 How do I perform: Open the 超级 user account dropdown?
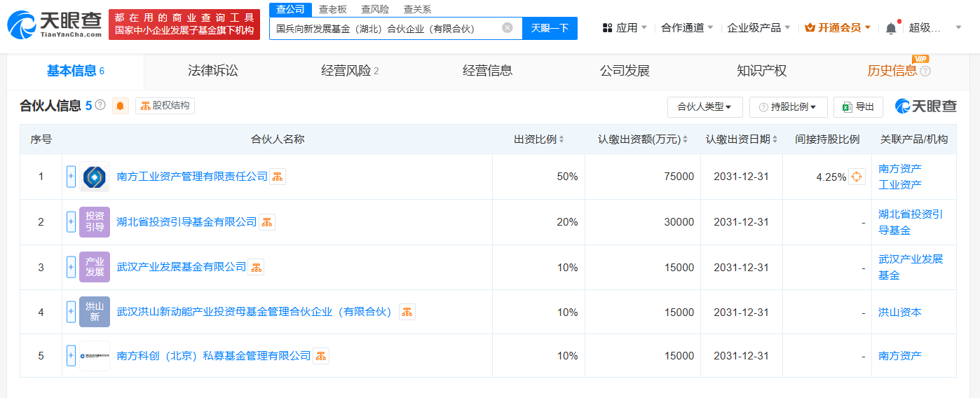936,28
